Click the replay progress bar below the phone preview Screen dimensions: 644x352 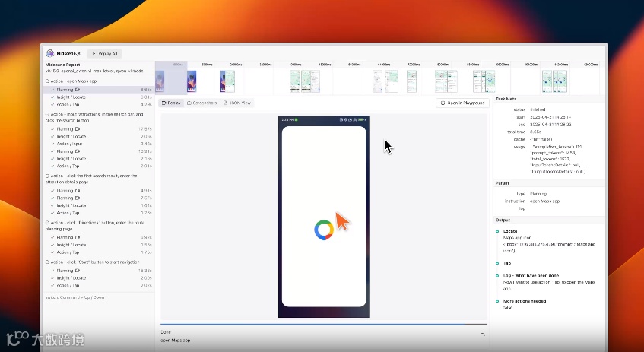pyautogui.click(x=324, y=324)
